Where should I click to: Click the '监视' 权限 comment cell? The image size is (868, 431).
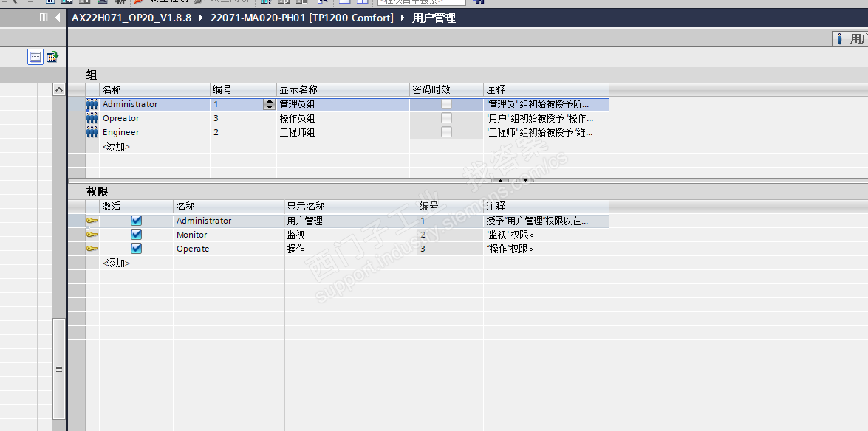(547, 235)
